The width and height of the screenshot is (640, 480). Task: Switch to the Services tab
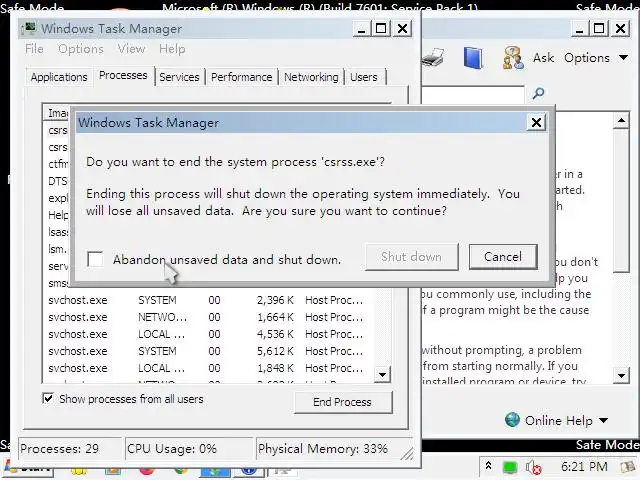tap(179, 77)
